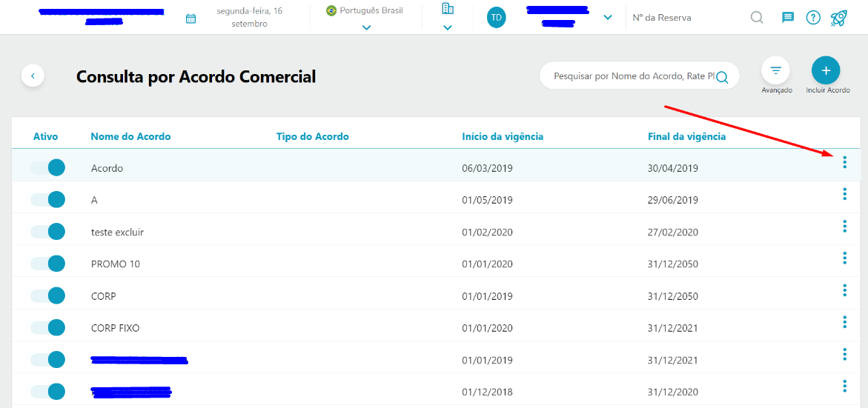Sort by Ativo column header

[x=45, y=136]
